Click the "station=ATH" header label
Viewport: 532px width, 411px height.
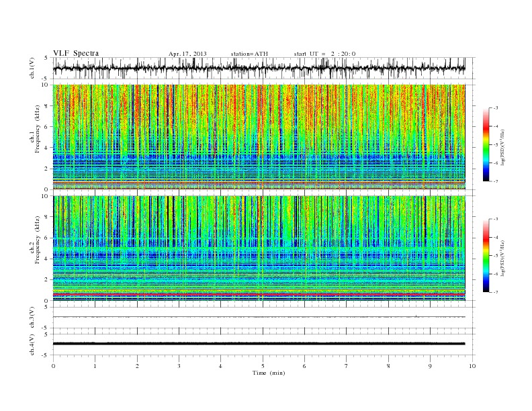click(x=249, y=54)
